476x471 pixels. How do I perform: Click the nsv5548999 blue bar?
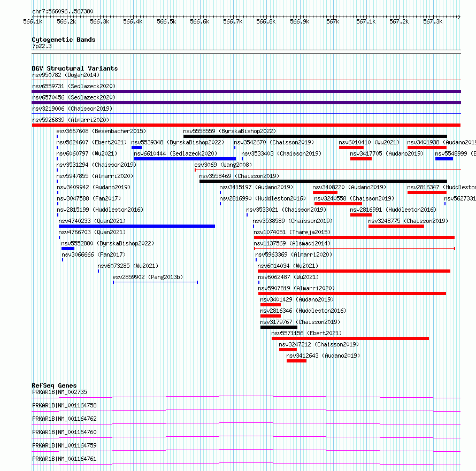pos(444,159)
